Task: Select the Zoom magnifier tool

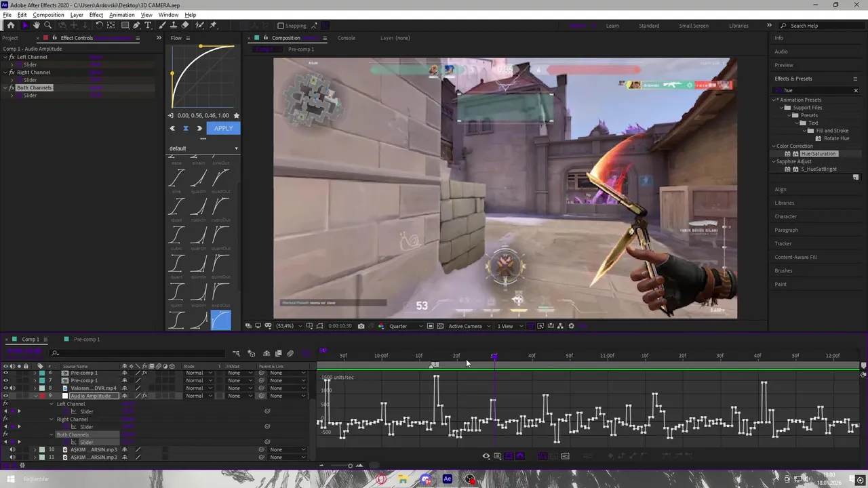Action: pos(47,25)
